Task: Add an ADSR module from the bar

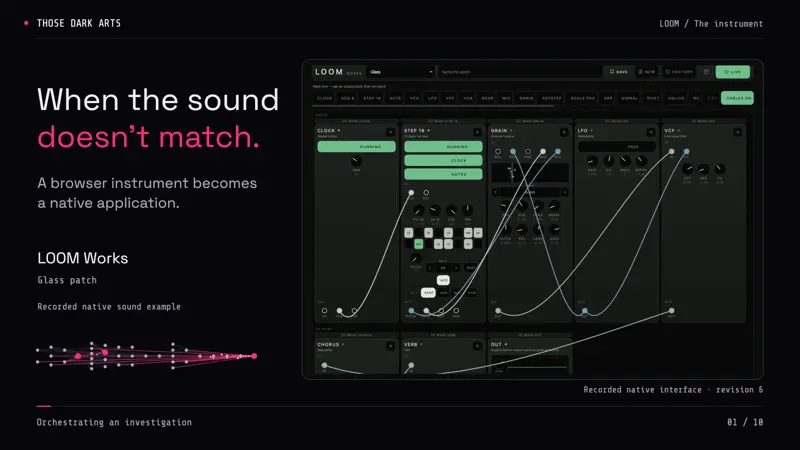Action: pos(487,98)
